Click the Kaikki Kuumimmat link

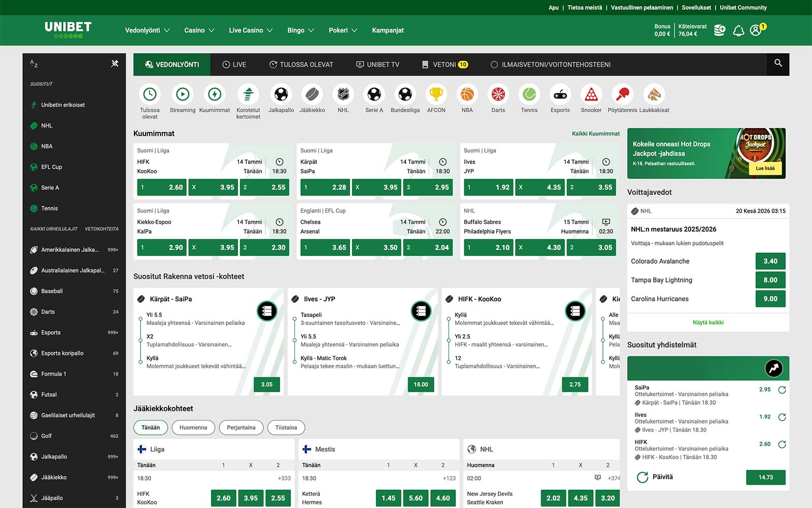click(595, 134)
